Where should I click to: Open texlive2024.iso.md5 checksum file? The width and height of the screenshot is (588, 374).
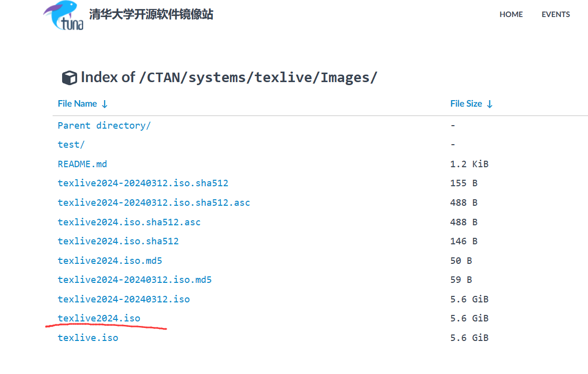tap(110, 260)
